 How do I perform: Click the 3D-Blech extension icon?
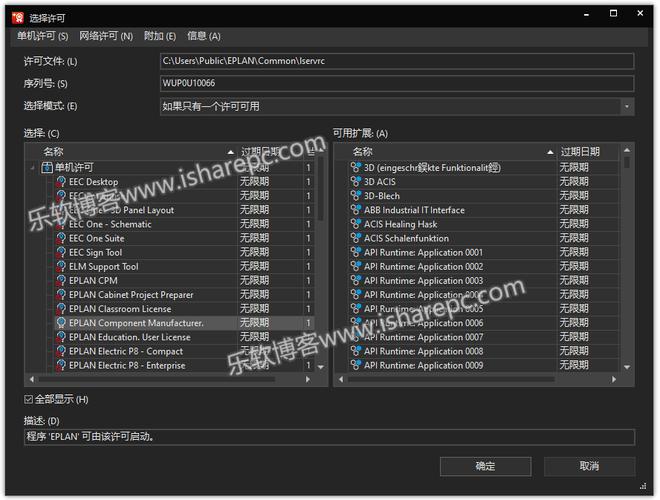(x=356, y=196)
